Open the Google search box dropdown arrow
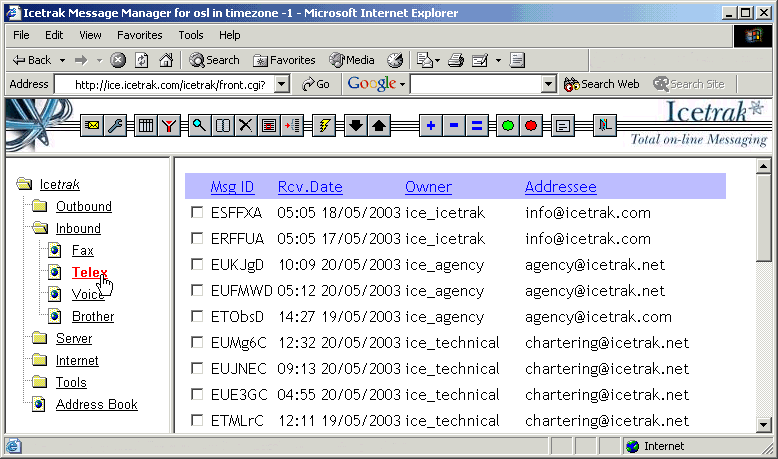The image size is (778, 459). click(x=548, y=84)
